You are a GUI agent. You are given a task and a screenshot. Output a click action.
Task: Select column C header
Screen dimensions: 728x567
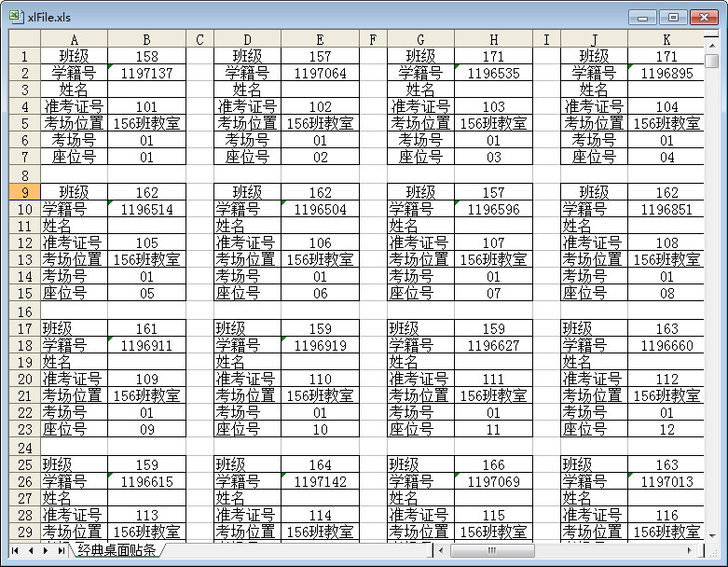pos(200,39)
